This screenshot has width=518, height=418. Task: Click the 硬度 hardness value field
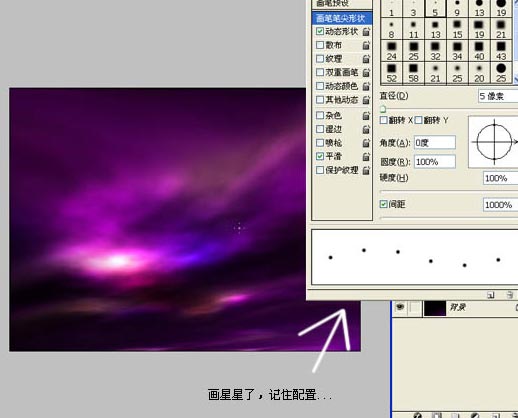tap(500, 178)
